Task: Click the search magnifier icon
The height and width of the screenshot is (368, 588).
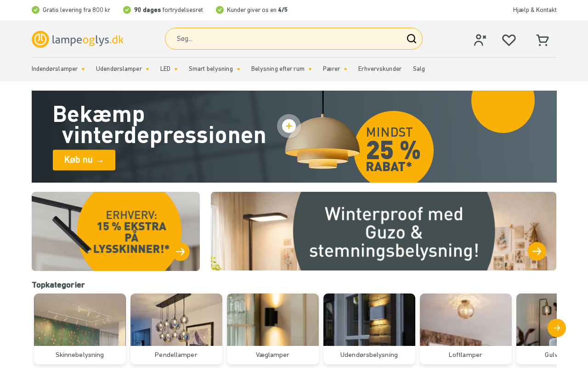Action: (412, 39)
